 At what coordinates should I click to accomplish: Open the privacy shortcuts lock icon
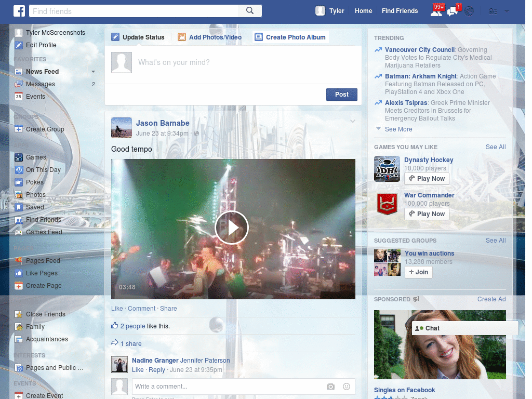pos(492,11)
